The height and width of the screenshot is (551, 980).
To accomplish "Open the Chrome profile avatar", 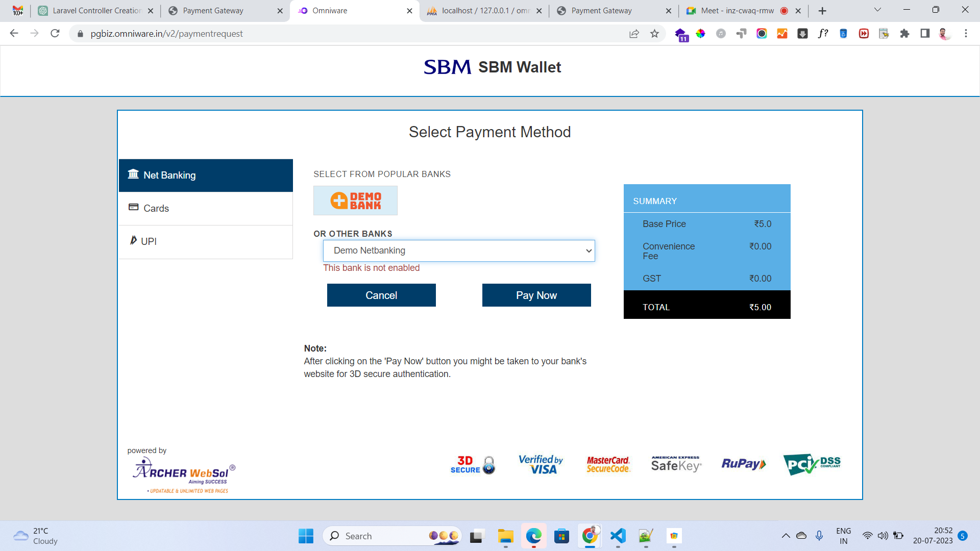I will click(945, 34).
